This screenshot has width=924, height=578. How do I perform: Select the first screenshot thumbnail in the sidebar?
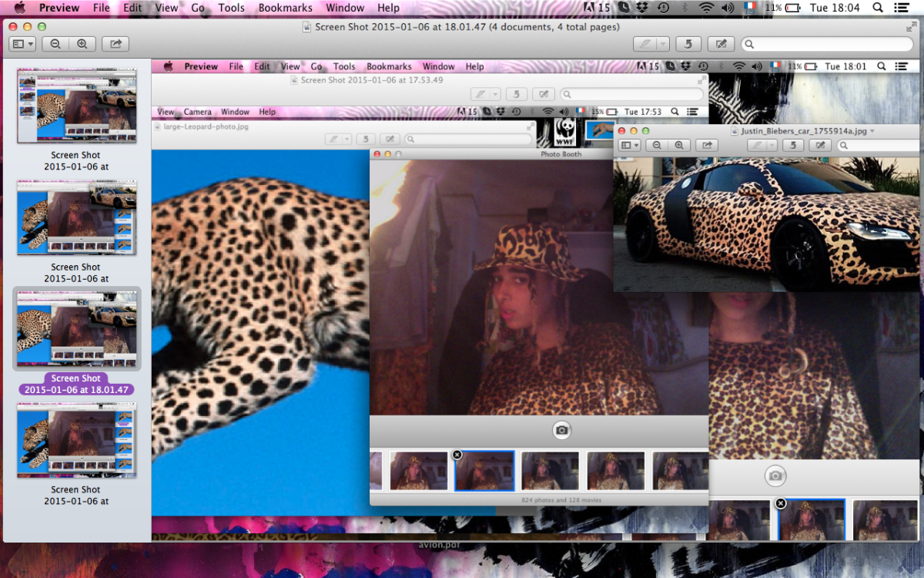click(x=76, y=106)
